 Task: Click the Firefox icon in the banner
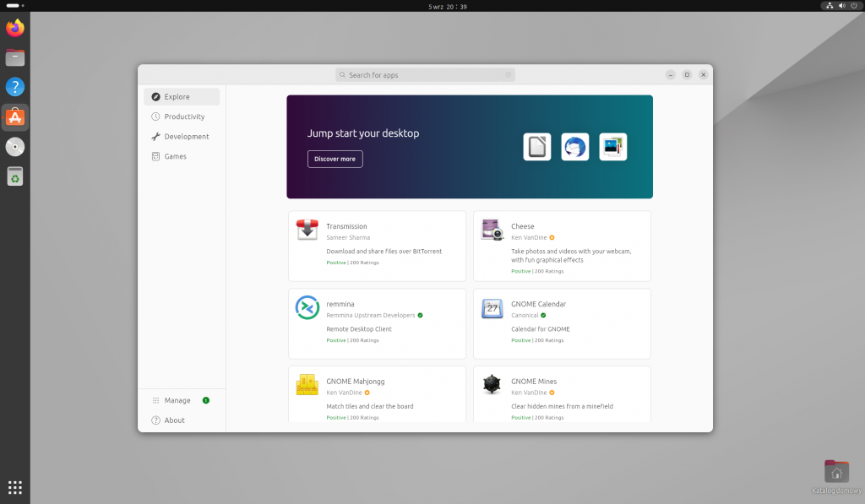574,146
